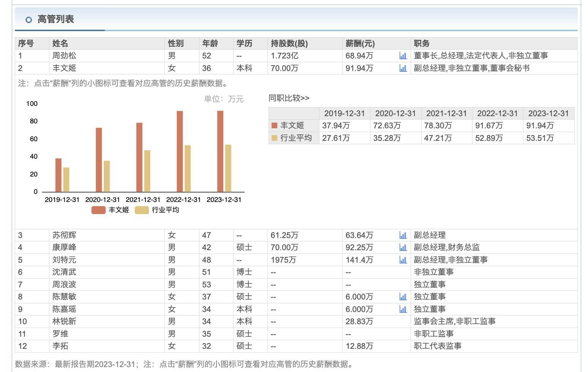
Task: Click the circle icon beside 高管列表
Action: tap(28, 19)
